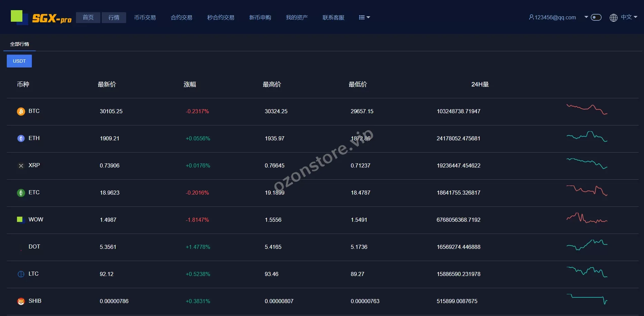Viewport: 644px width, 316px height.
Task: Click the globe language icon
Action: click(613, 18)
